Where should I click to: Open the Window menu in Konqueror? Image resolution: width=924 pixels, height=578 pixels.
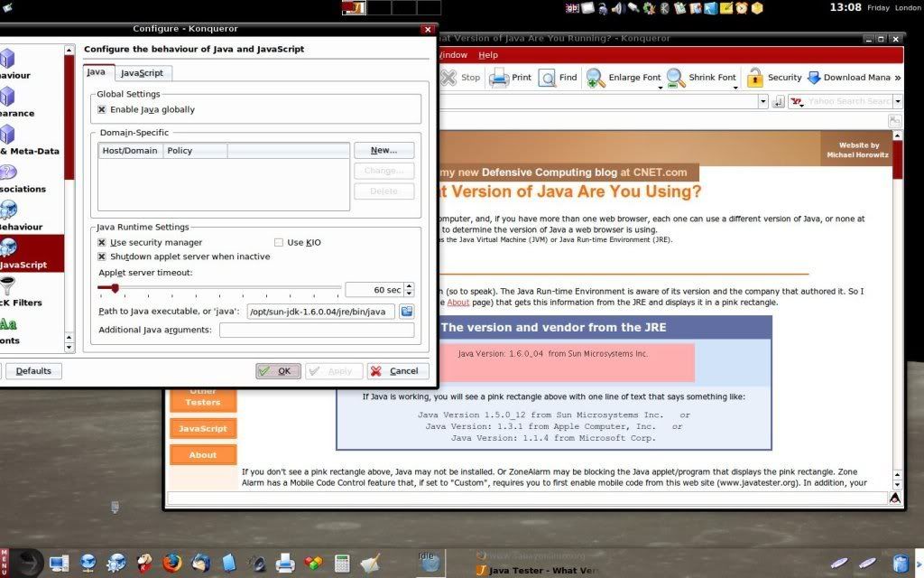click(453, 55)
